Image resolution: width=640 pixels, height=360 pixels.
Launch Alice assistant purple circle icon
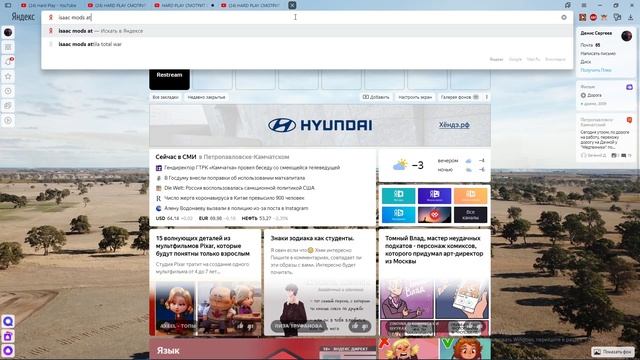tap(8, 321)
